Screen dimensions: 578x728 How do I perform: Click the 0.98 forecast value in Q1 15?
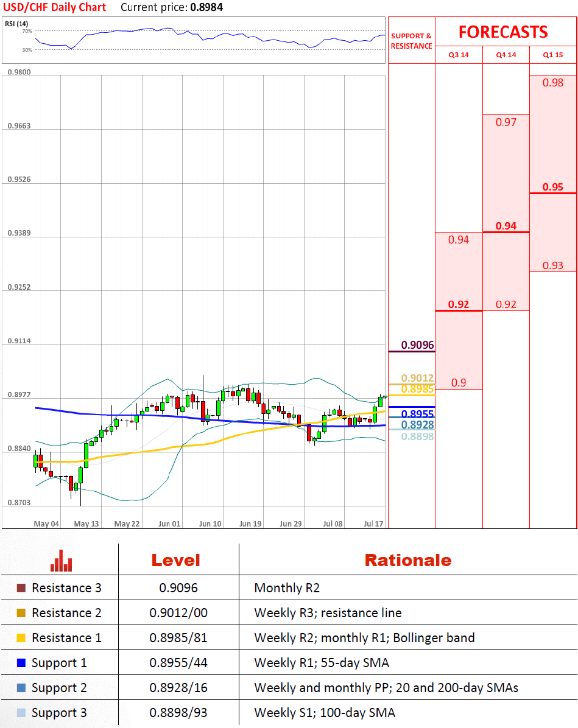(553, 83)
